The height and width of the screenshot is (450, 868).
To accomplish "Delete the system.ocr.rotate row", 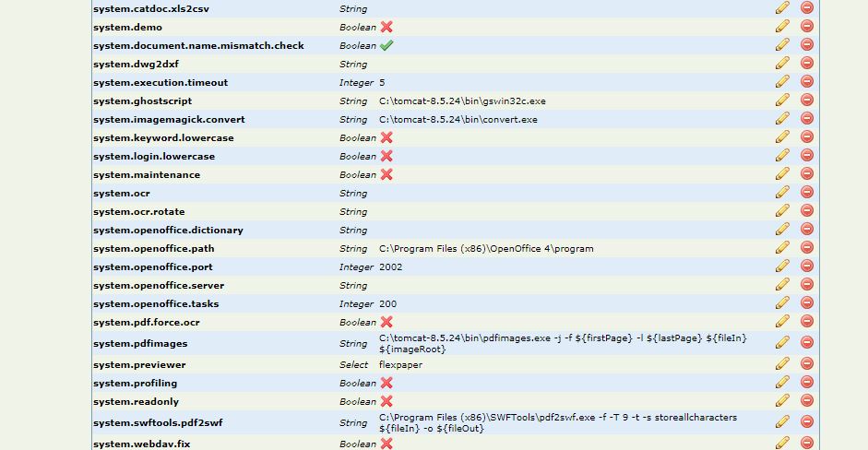I will click(x=807, y=210).
